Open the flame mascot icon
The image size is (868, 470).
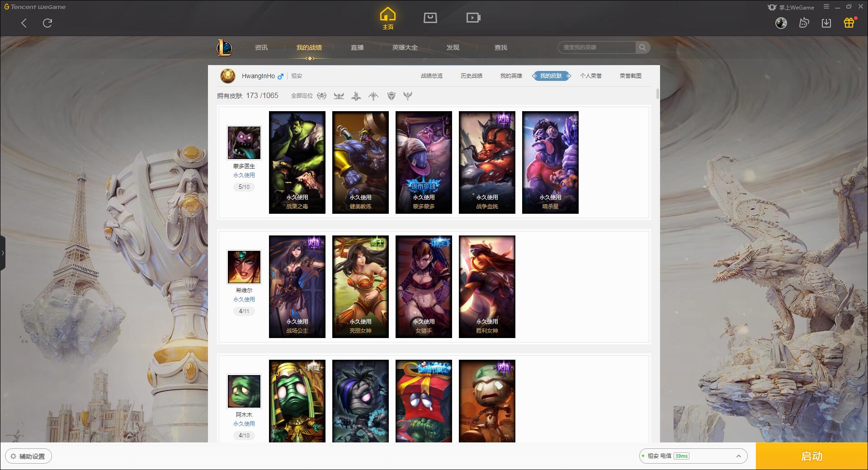[804, 23]
